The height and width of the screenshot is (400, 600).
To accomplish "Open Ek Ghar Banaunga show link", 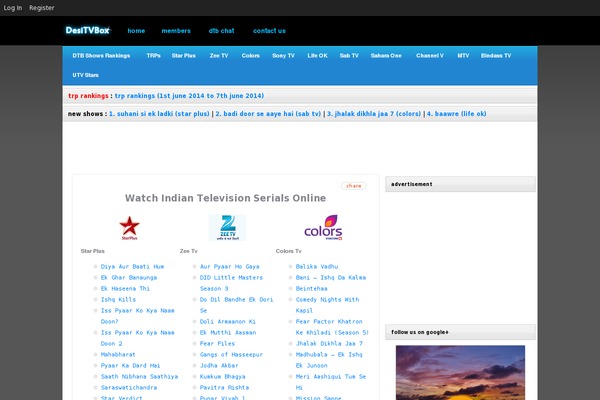I will (129, 278).
